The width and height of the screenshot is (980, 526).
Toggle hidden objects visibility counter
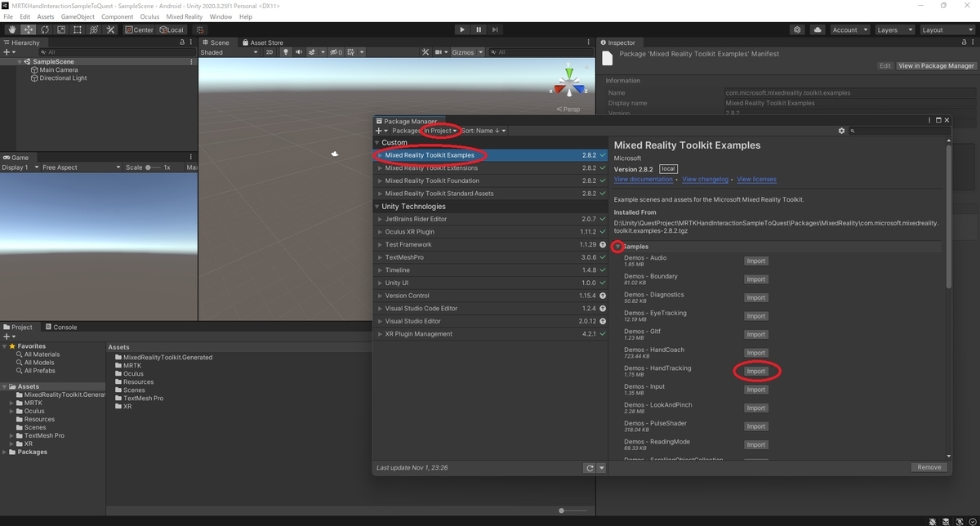[336, 52]
